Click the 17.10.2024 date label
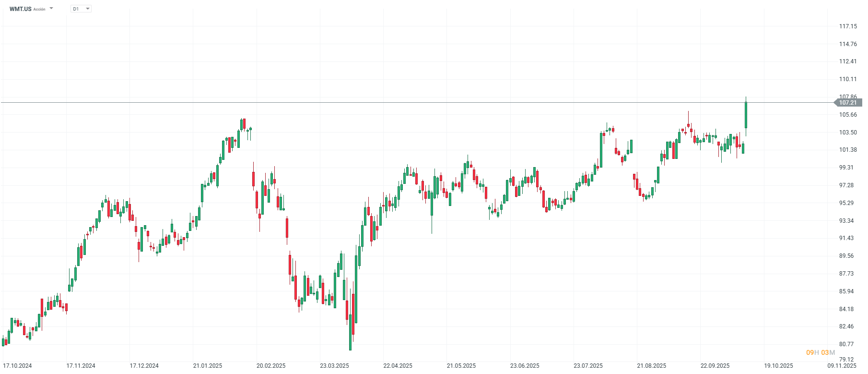 (x=17, y=366)
